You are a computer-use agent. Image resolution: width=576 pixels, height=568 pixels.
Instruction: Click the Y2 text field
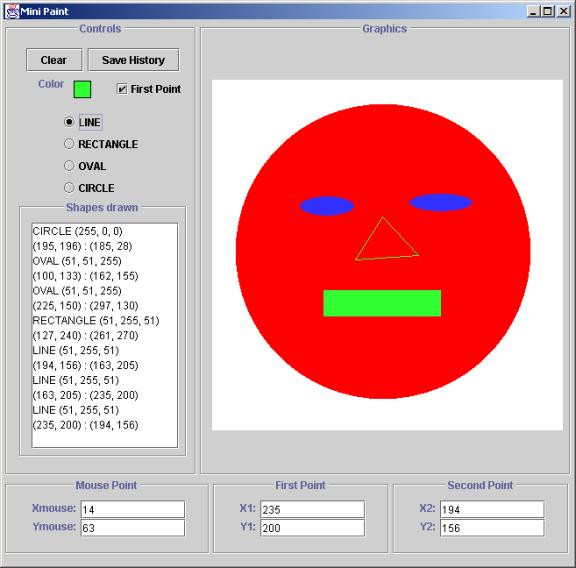(x=492, y=528)
